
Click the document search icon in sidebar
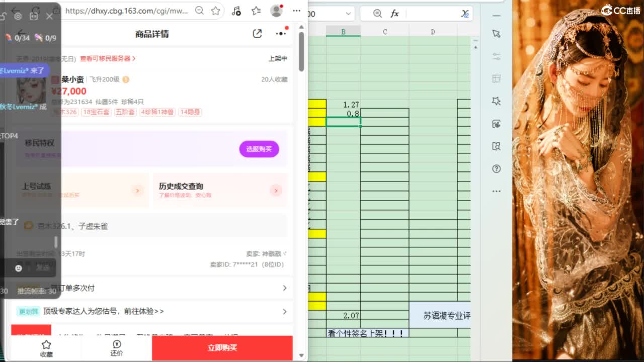[x=497, y=146]
